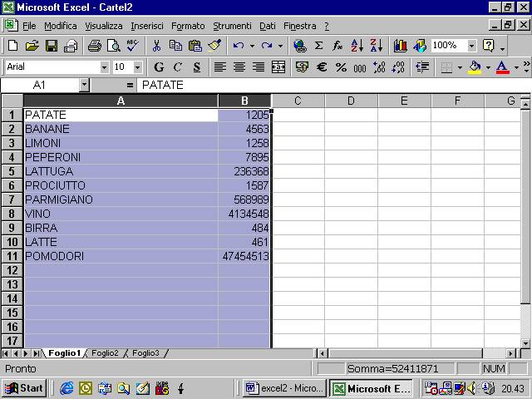532x399 pixels.
Task: Open the Formato menu
Action: click(x=188, y=26)
